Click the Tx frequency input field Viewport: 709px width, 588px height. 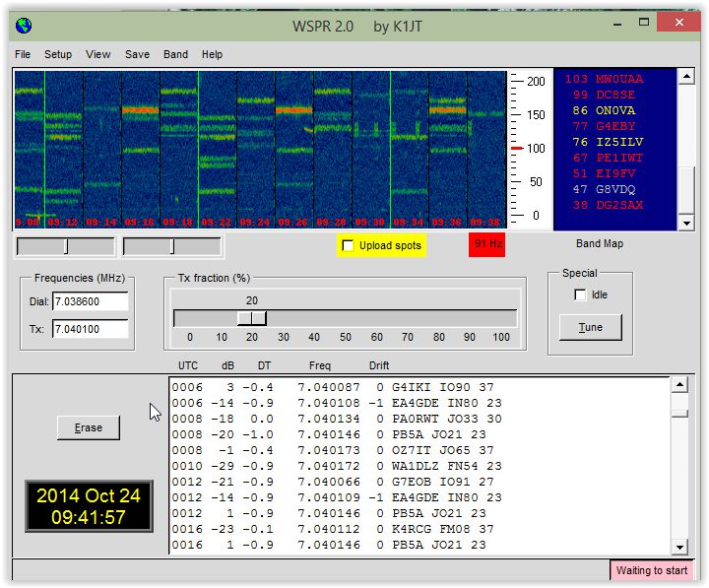pos(91,329)
